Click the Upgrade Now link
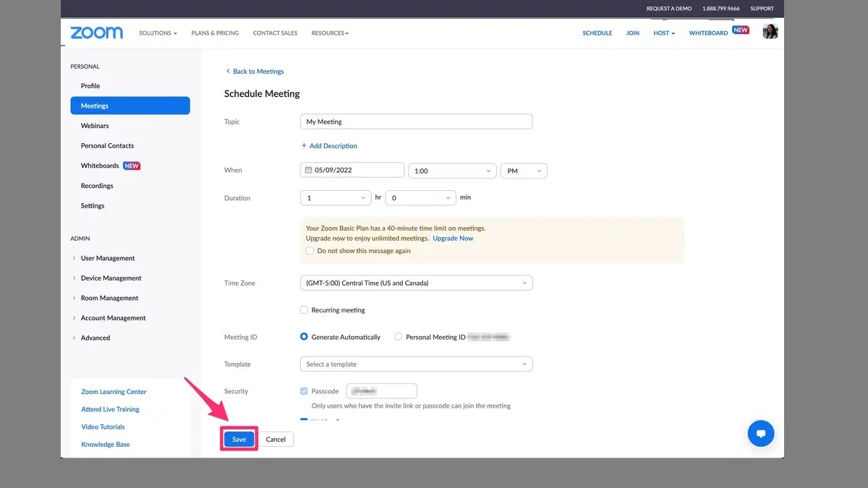 [x=453, y=239]
